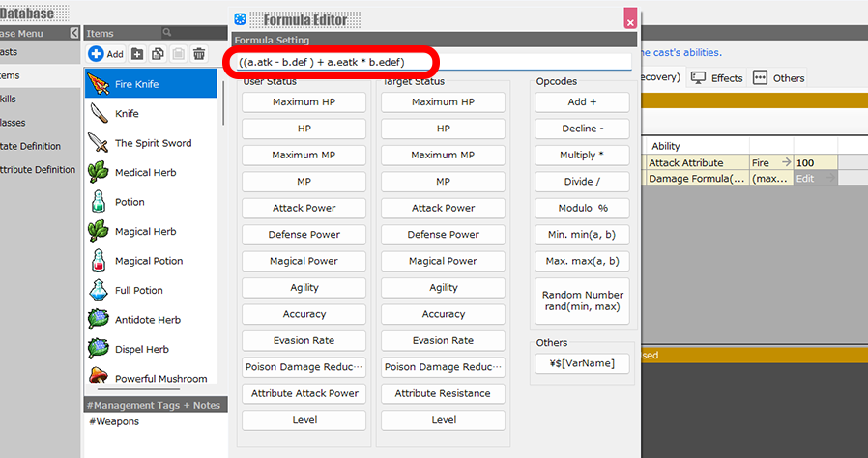Image resolution: width=868 pixels, height=458 pixels.
Task: Click the blue plus Add icon
Action: tap(96, 54)
